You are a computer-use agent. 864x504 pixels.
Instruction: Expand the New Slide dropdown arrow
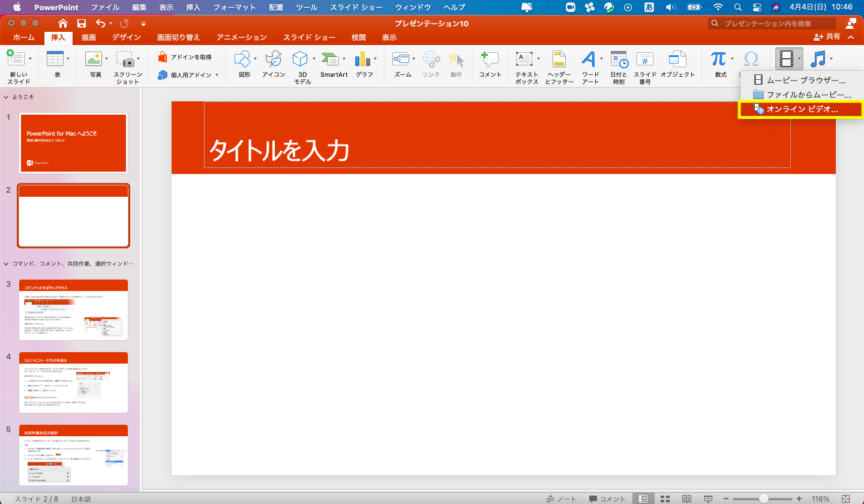click(x=29, y=59)
